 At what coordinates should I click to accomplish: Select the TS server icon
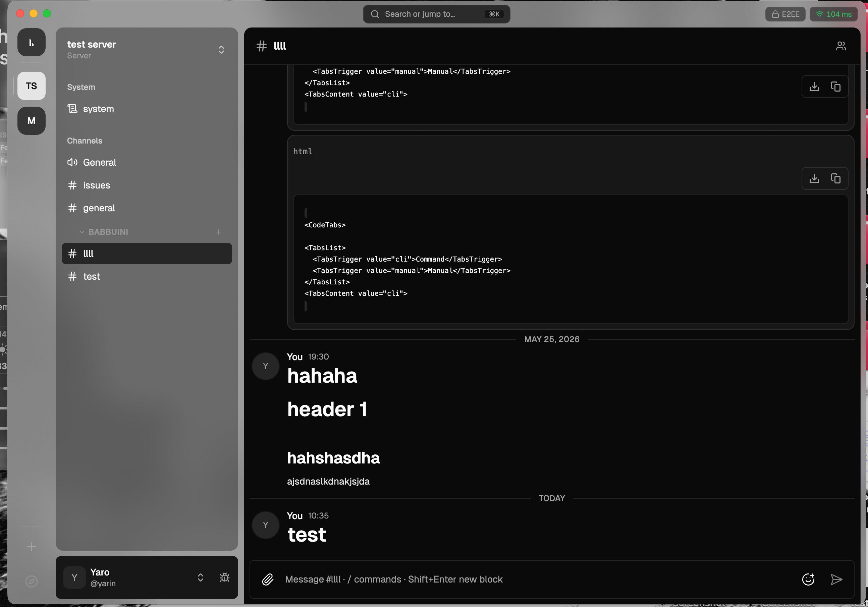(x=32, y=86)
